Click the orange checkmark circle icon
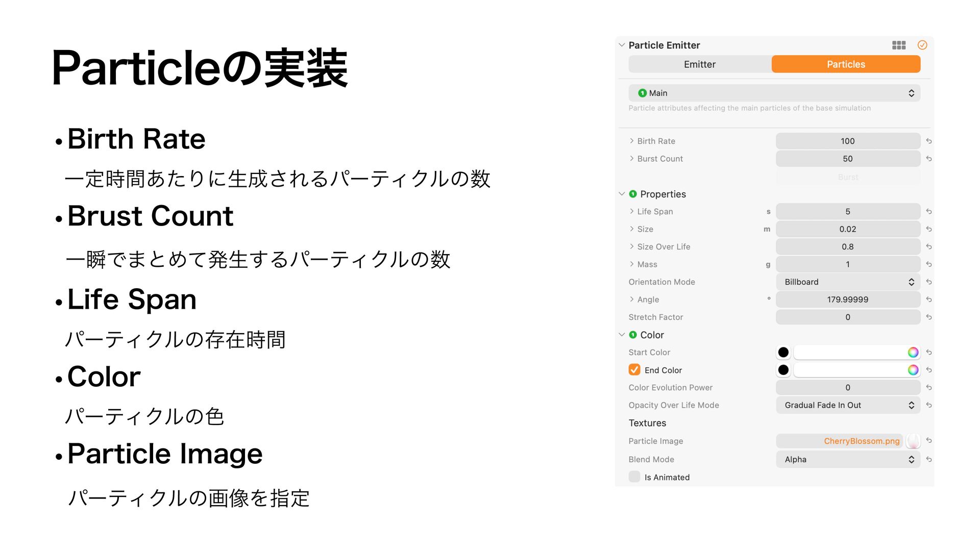 (922, 45)
